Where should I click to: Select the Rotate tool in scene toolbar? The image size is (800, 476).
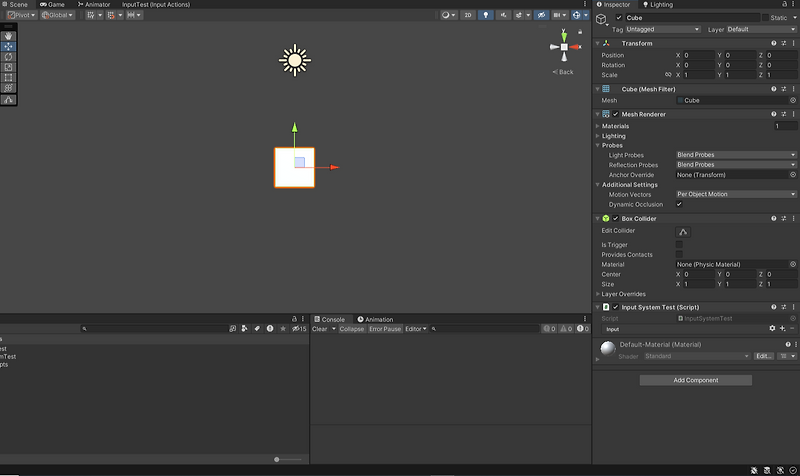(x=9, y=57)
